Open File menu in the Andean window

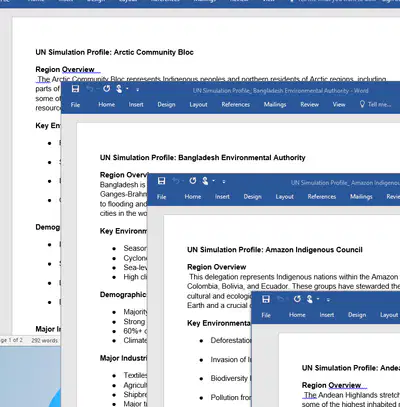(x=266, y=315)
